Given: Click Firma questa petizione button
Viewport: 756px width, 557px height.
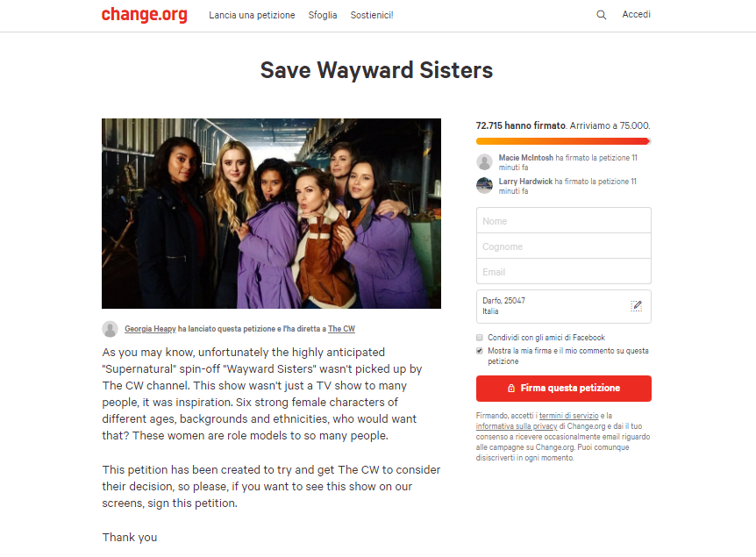Looking at the screenshot, I should (564, 389).
